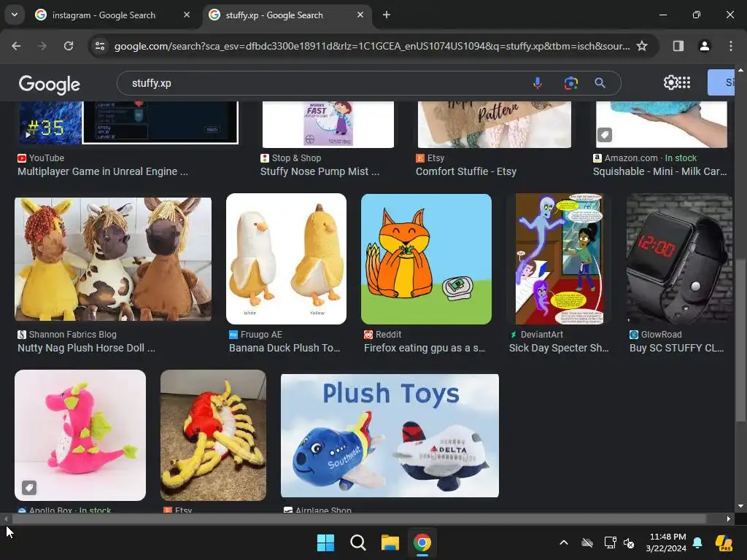Click Nutty Nag Plush Horse Doll title
The width and height of the screenshot is (747, 560).
pyautogui.click(x=86, y=348)
